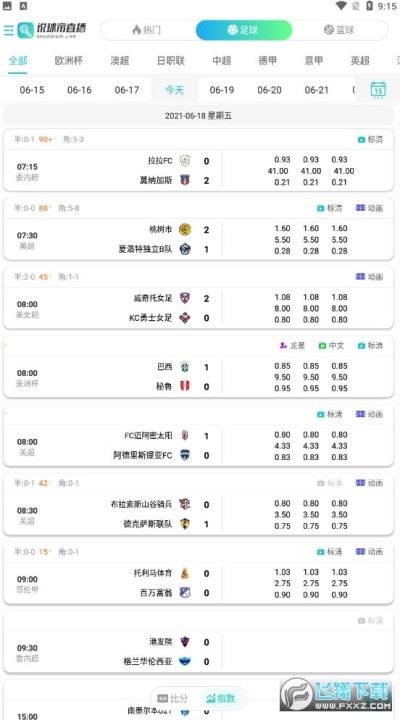Open the 说球帝直播 app logo

pos(52,30)
